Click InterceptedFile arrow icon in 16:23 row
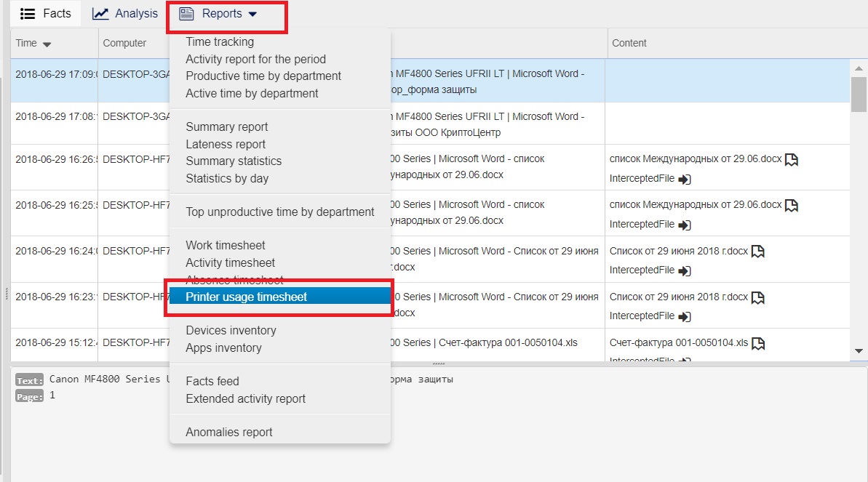The image size is (868, 482). pyautogui.click(x=684, y=316)
